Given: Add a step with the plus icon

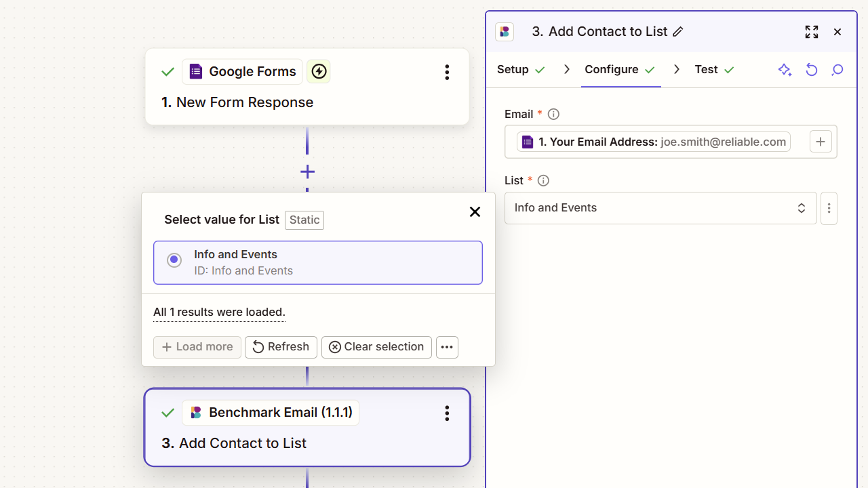Looking at the screenshot, I should coord(307,172).
